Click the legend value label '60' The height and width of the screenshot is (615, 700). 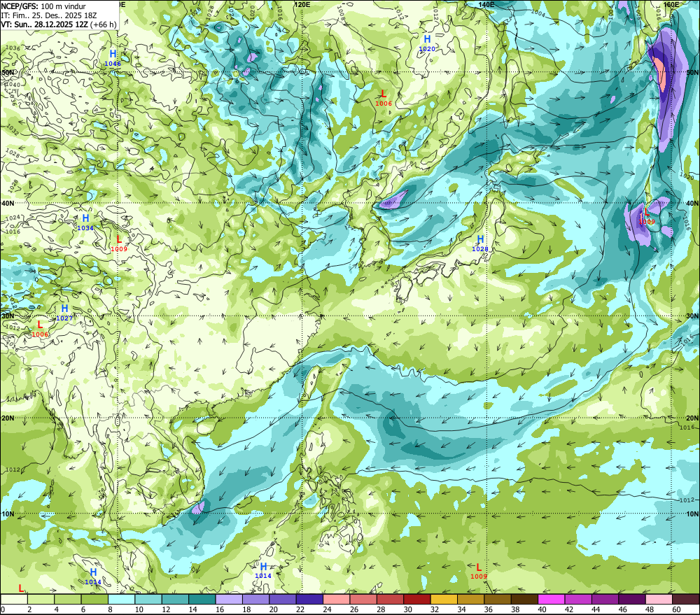(676, 609)
